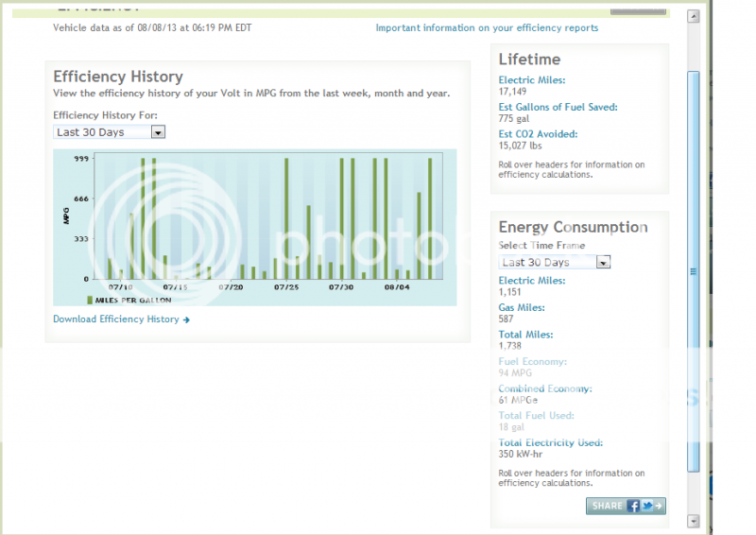Click the Lifetime Electric Miles header
Viewport: 756px width, 535px height.
tap(532, 80)
